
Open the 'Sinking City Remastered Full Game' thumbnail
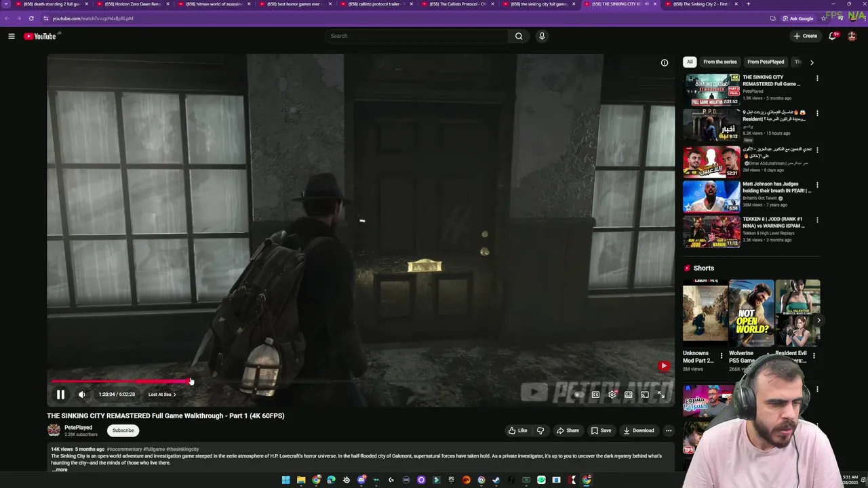pyautogui.click(x=711, y=89)
